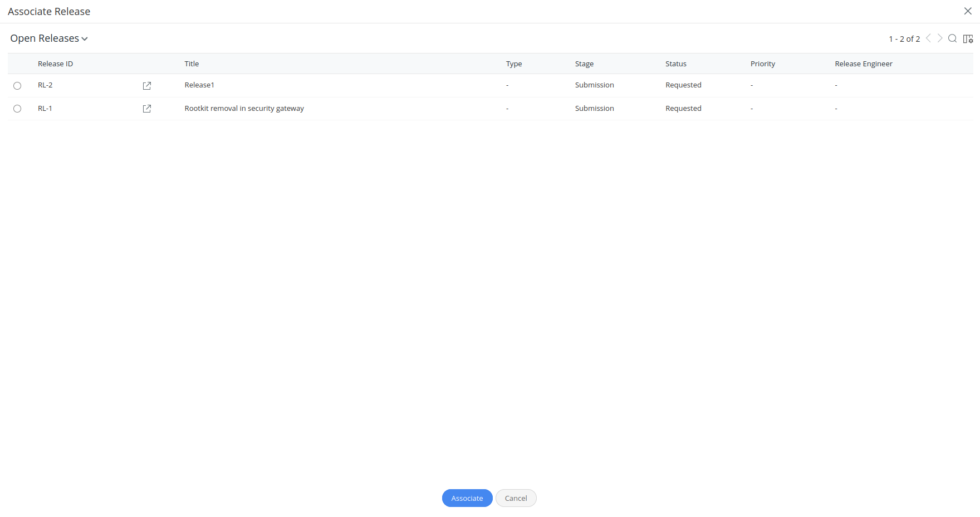Expand the Open Releases filter dropdown
This screenshot has width=980, height=517.
pyautogui.click(x=49, y=38)
